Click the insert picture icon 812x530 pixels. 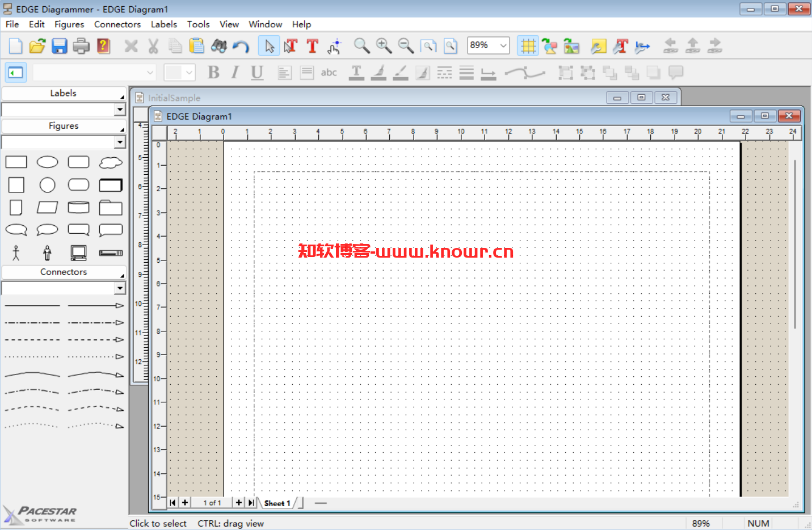coord(571,46)
